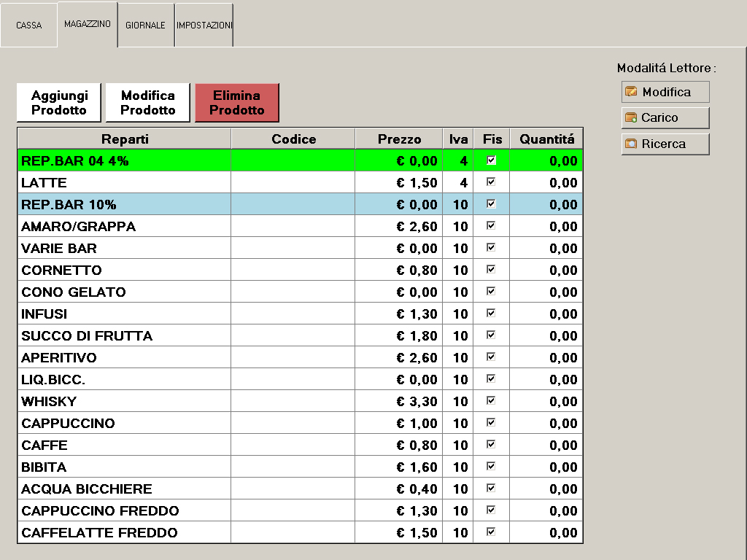Click the € 0,40 price of ACQUA BICCHIERE
This screenshot has height=560, width=747.
pos(417,489)
